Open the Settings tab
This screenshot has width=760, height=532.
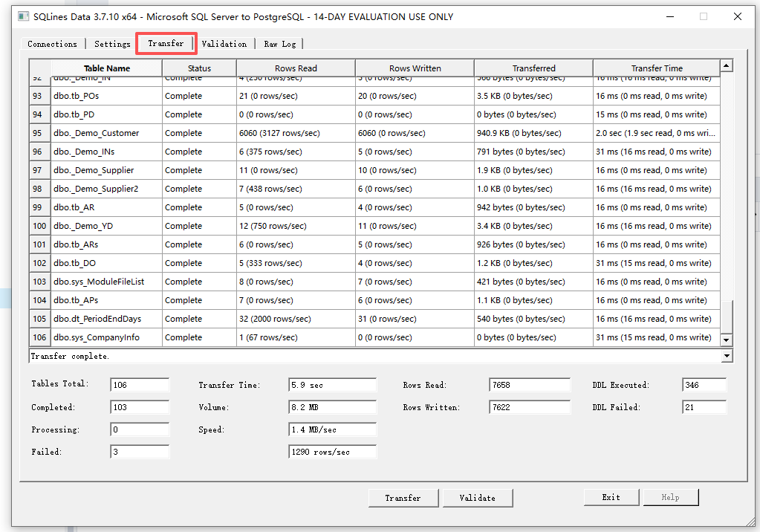pyautogui.click(x=111, y=44)
